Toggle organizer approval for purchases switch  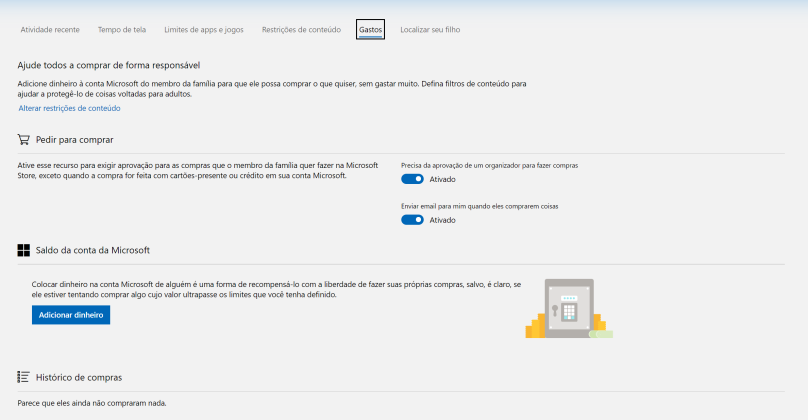point(412,179)
